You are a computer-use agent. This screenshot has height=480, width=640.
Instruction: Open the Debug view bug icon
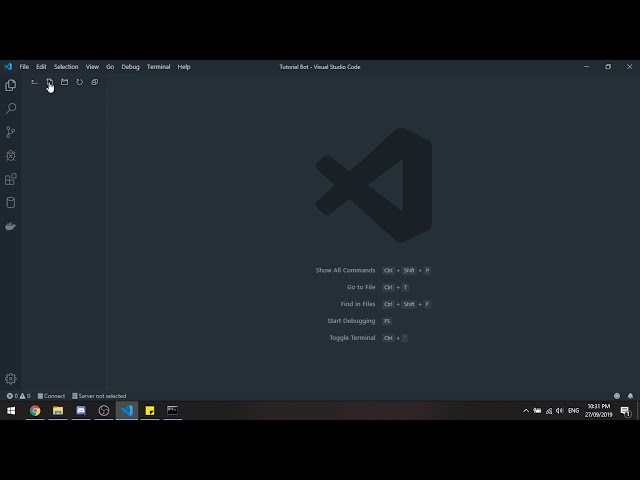11,156
